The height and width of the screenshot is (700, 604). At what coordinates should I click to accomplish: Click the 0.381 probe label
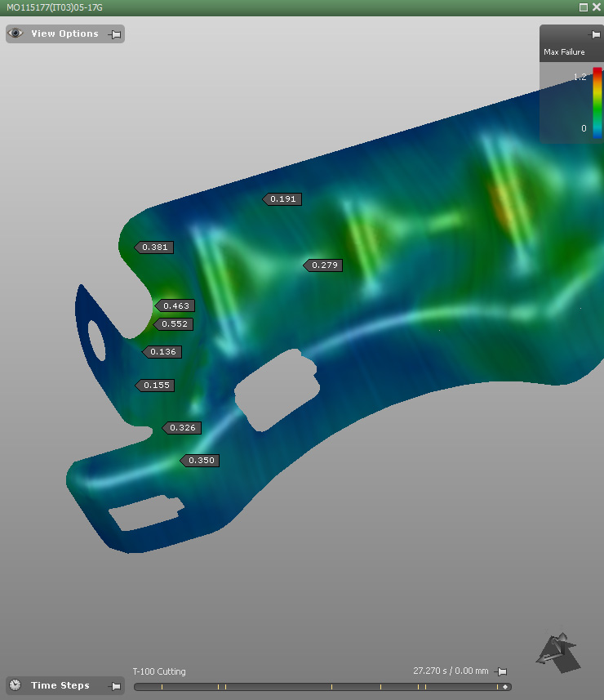click(154, 247)
